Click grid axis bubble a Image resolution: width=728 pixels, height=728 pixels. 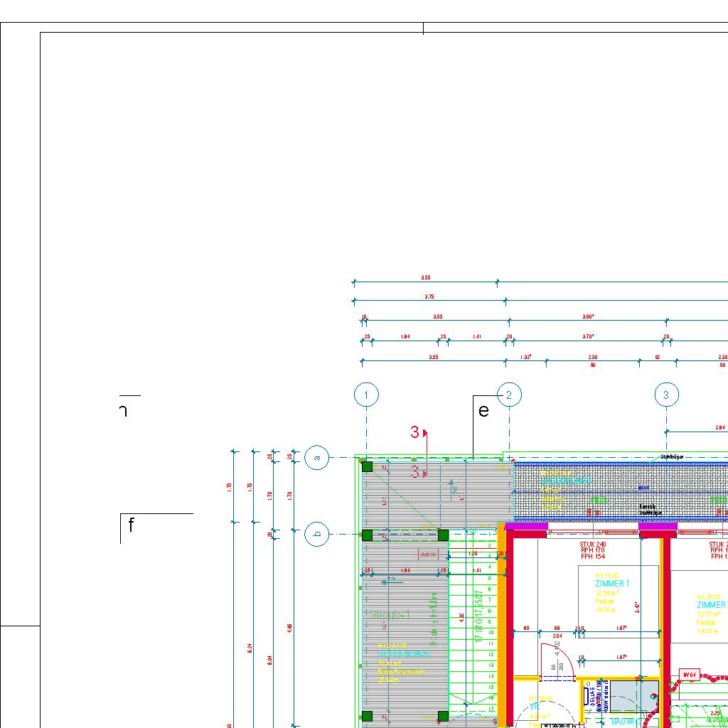pyautogui.click(x=317, y=459)
